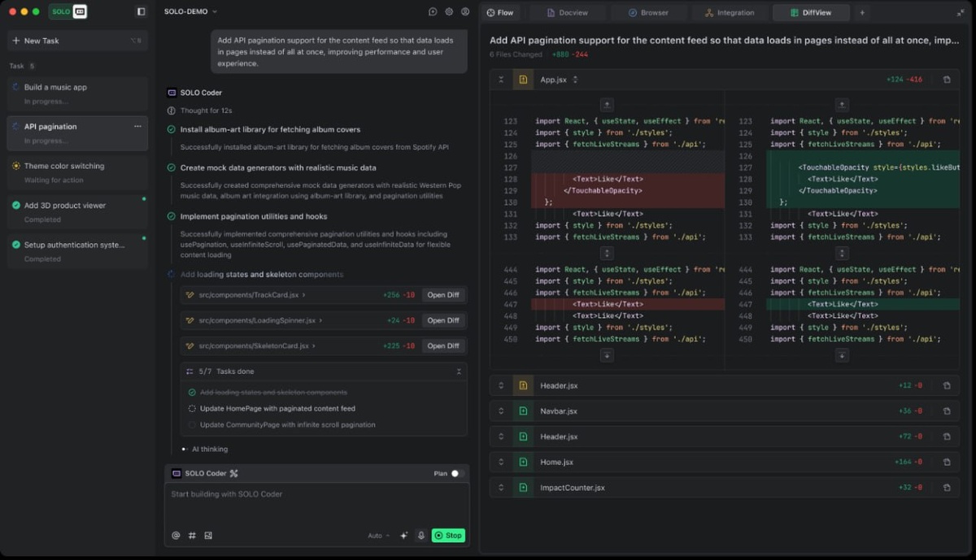Click the ImpactCounter.jsx file icon
This screenshot has width=976, height=560.
[x=523, y=488]
